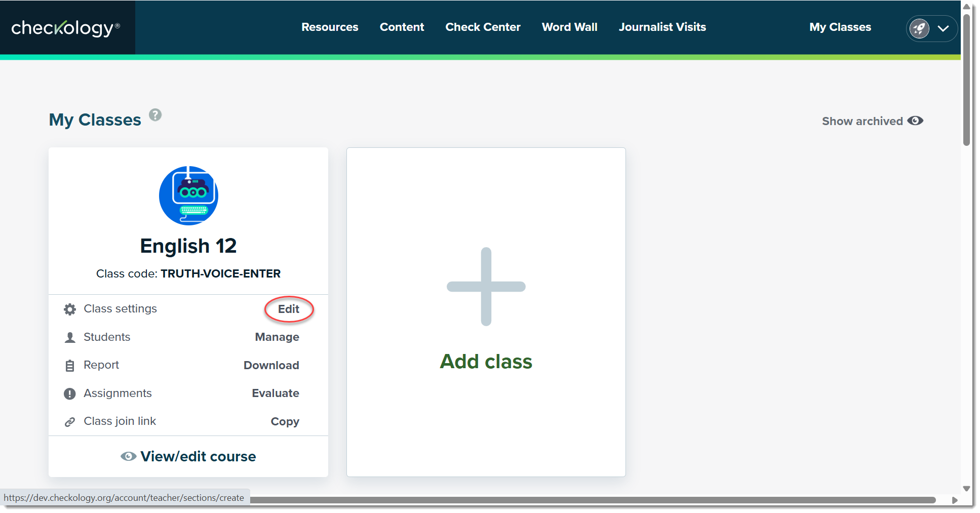Open the Word Wall page
The width and height of the screenshot is (980, 513).
coord(569,27)
